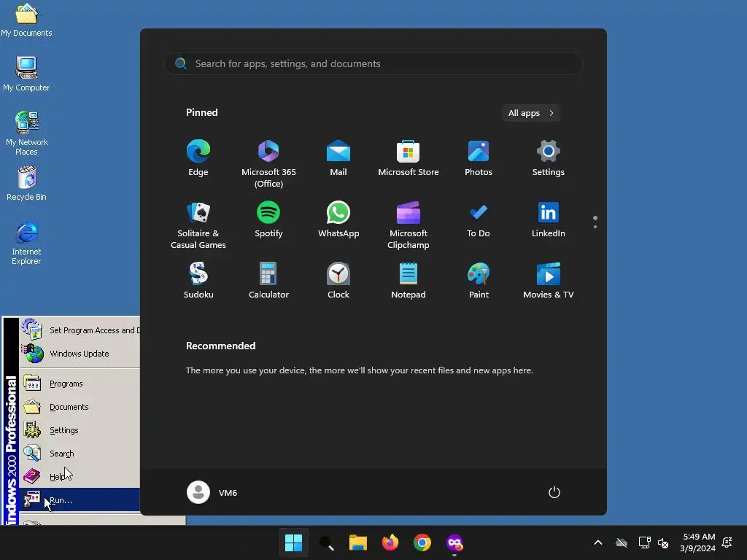Select Run... in Windows 2000 menu

(80, 500)
